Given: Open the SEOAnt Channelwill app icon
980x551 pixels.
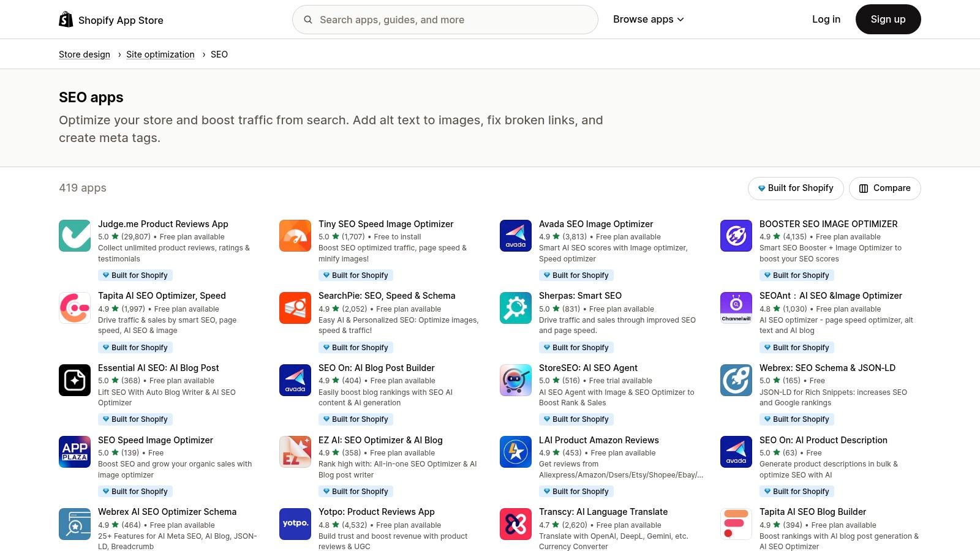Looking at the screenshot, I should [x=736, y=307].
